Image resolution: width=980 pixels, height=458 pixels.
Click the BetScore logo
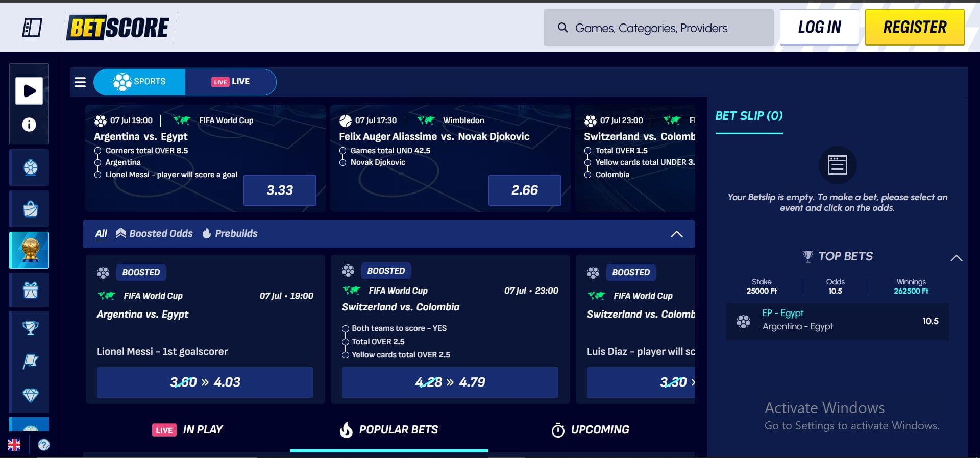point(119,28)
